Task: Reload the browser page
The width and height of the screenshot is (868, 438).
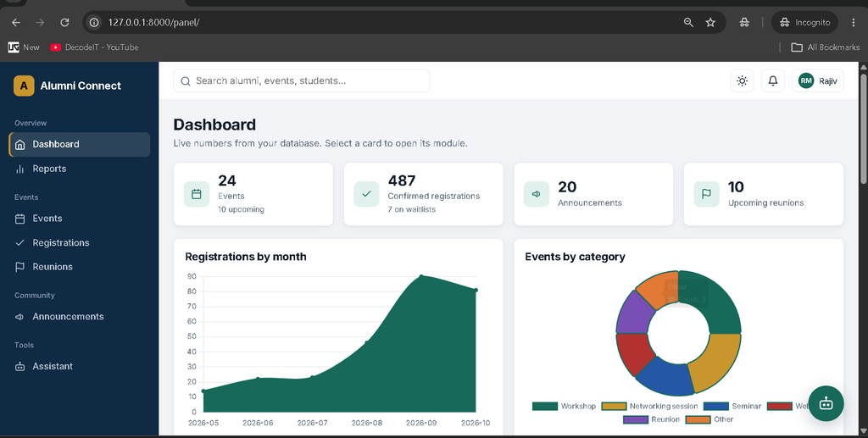Action: click(64, 22)
